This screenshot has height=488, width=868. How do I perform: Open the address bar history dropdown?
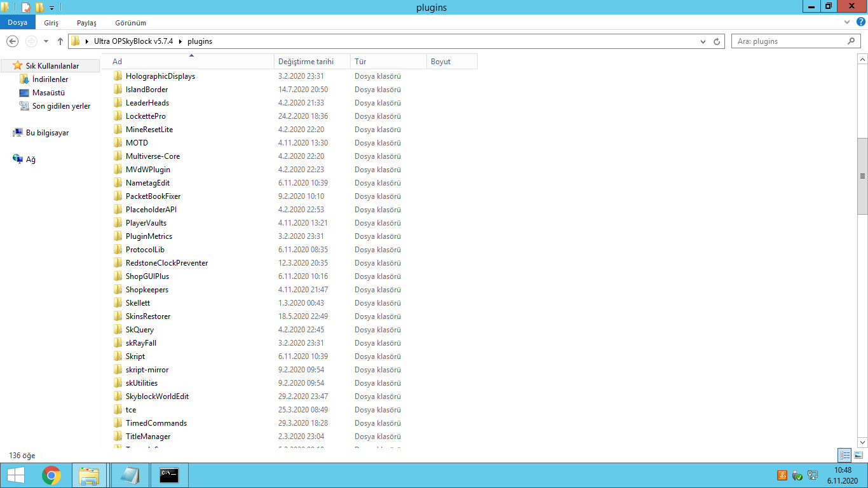point(703,41)
